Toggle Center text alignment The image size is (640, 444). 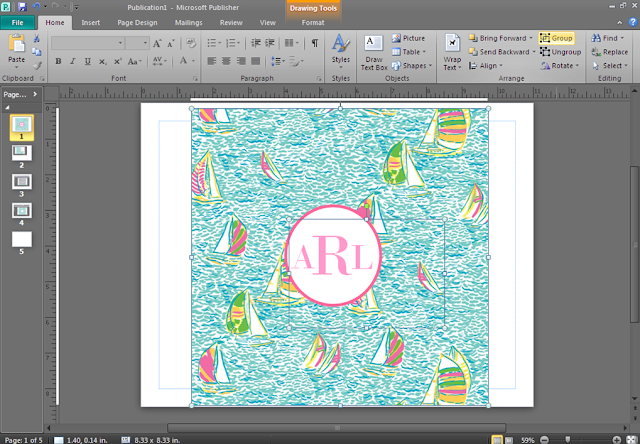click(226, 61)
